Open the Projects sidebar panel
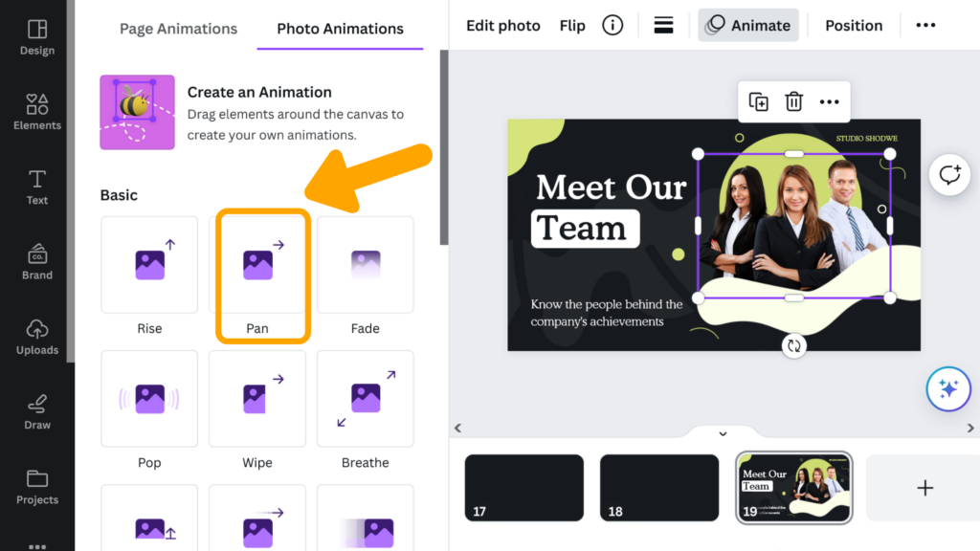Viewport: 980px width, 551px height. pos(37,487)
